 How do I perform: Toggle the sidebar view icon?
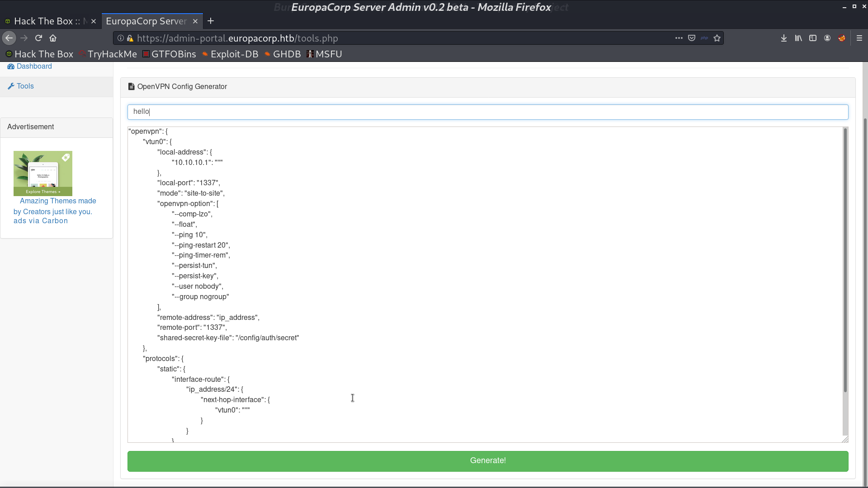[813, 38]
